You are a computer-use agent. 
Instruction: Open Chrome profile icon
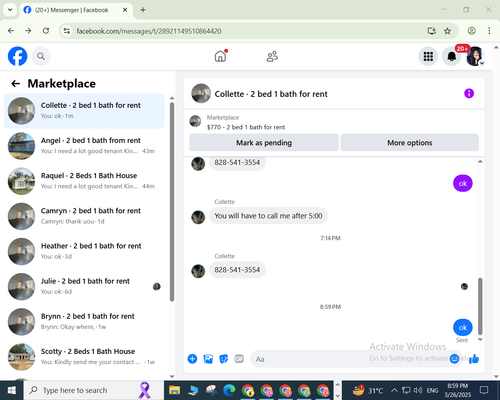(471, 31)
